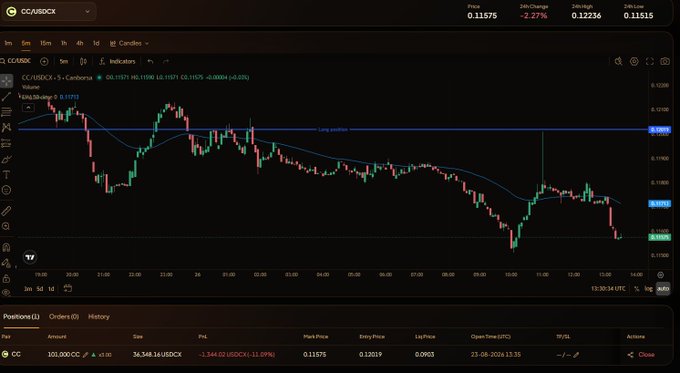Redo the last chart action
Viewport: 680px width, 373px height.
click(x=166, y=62)
